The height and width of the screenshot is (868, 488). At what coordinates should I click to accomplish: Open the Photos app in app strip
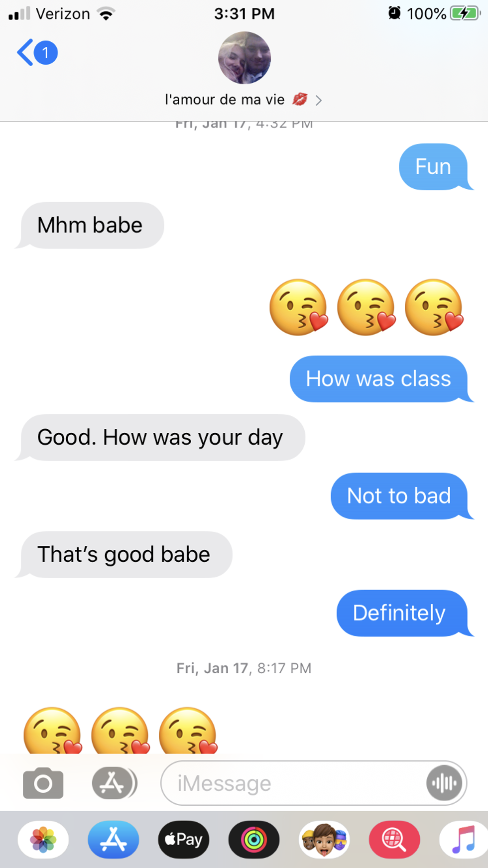43,840
